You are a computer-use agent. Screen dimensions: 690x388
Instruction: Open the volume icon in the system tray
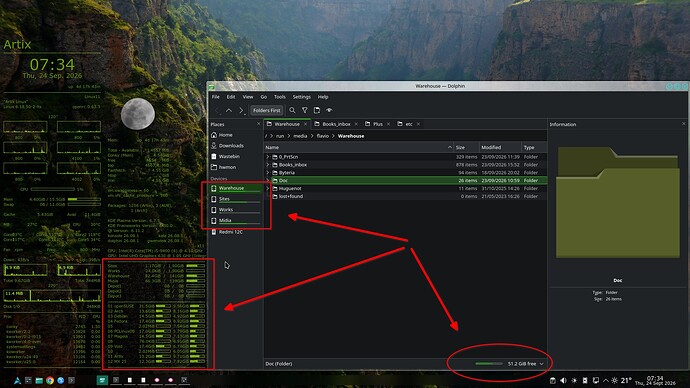563,381
